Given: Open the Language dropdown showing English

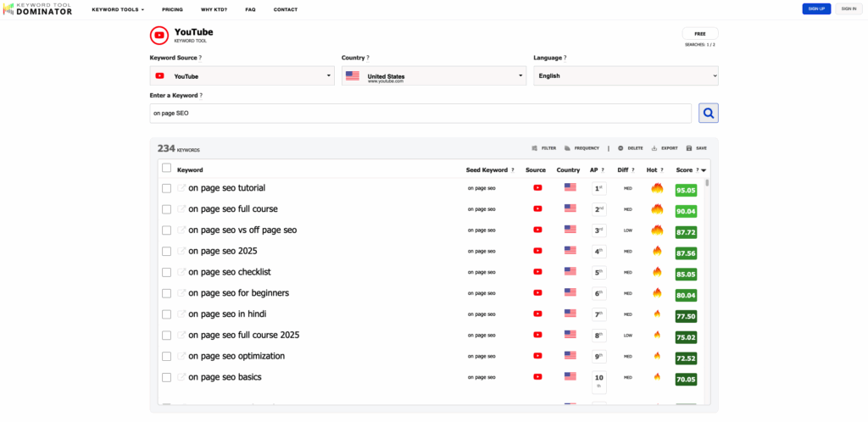Looking at the screenshot, I should point(626,75).
